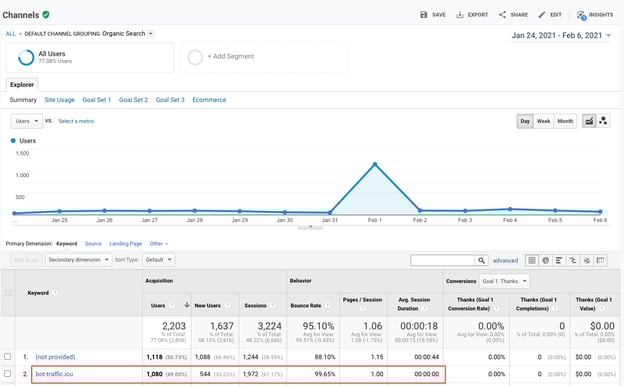Click the advanced filter link
Image resolution: width=624 pixels, height=386 pixels.
coord(505,261)
